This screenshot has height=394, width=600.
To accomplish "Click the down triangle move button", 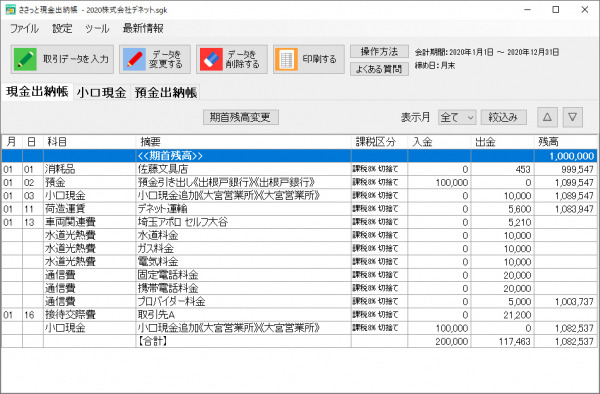I will pos(572,117).
